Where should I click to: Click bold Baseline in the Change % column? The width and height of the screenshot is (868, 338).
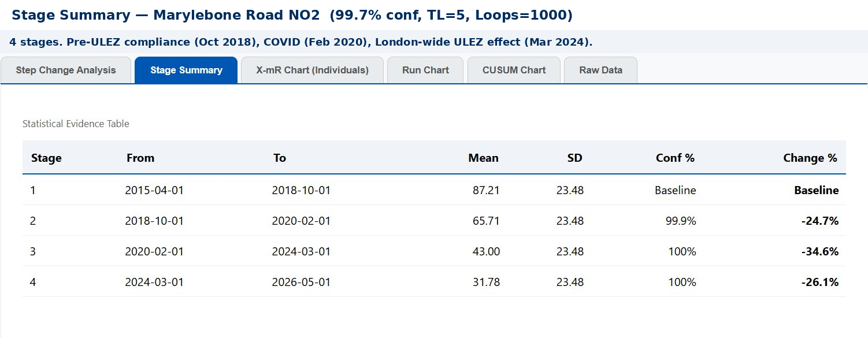pos(816,190)
